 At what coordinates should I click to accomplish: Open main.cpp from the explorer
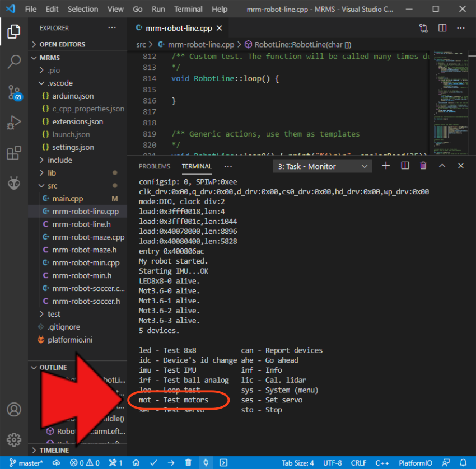67,199
